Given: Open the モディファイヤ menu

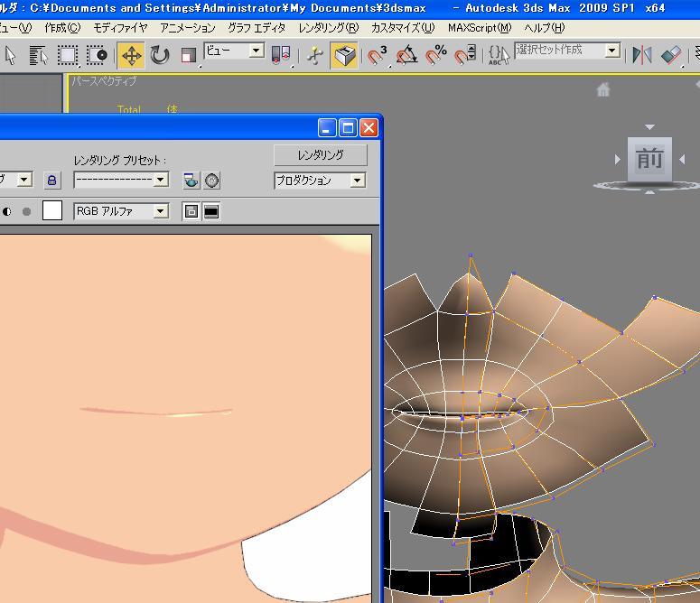Looking at the screenshot, I should pyautogui.click(x=120, y=28).
